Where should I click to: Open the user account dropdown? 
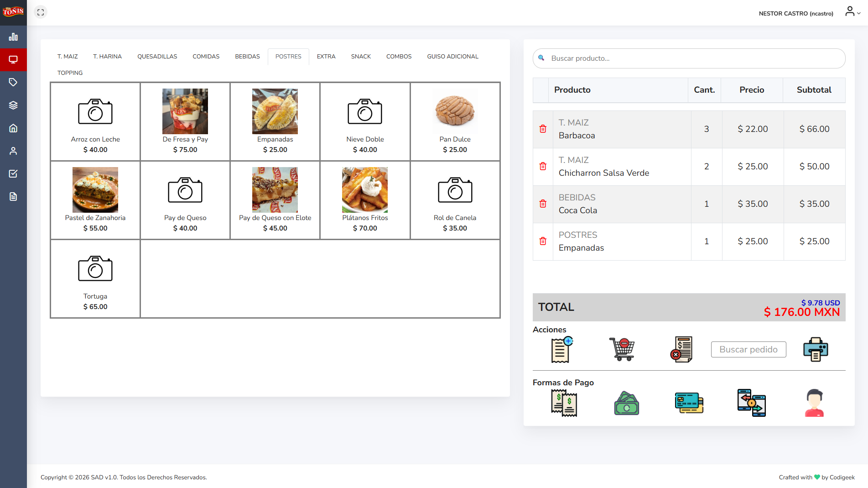[x=852, y=12]
